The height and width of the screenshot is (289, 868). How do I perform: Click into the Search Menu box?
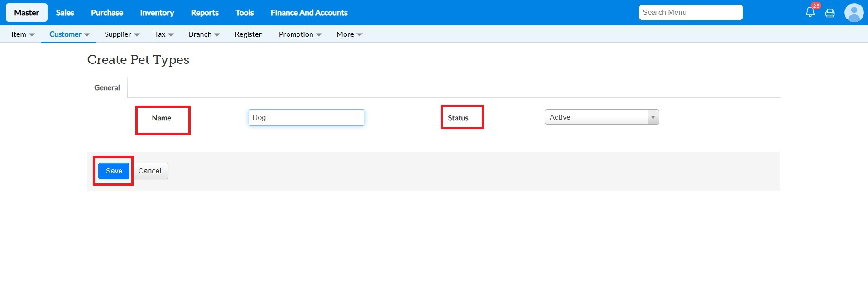coord(691,13)
